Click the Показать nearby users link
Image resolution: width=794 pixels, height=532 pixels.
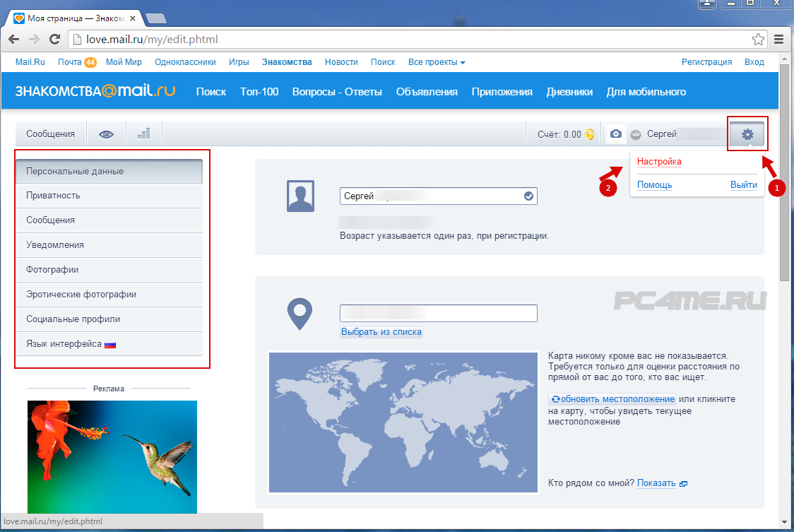pos(656,483)
